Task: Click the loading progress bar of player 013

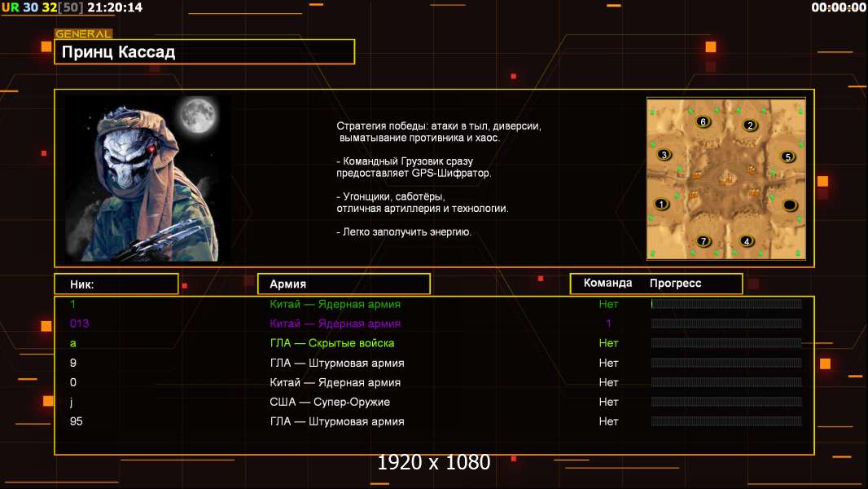Action: pyautogui.click(x=726, y=324)
